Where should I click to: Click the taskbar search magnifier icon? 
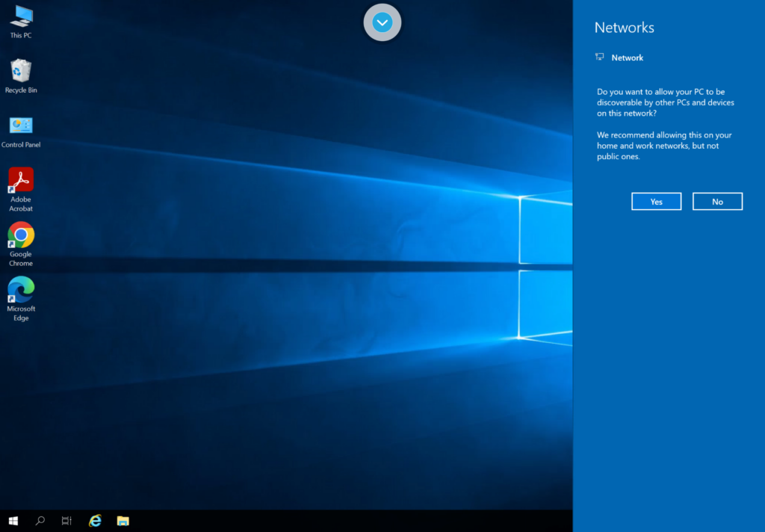click(x=40, y=521)
